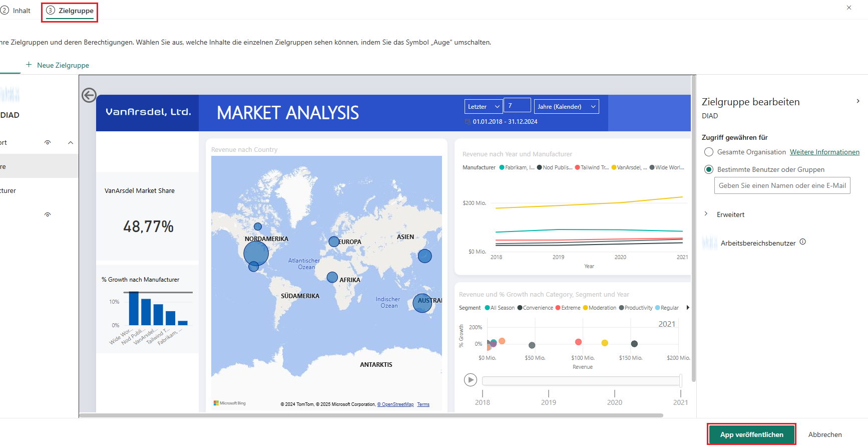Screen dimensions: 868x446
Task: Toggle Tailwind Tr... in the Manufacturer legend
Action: 592,167
